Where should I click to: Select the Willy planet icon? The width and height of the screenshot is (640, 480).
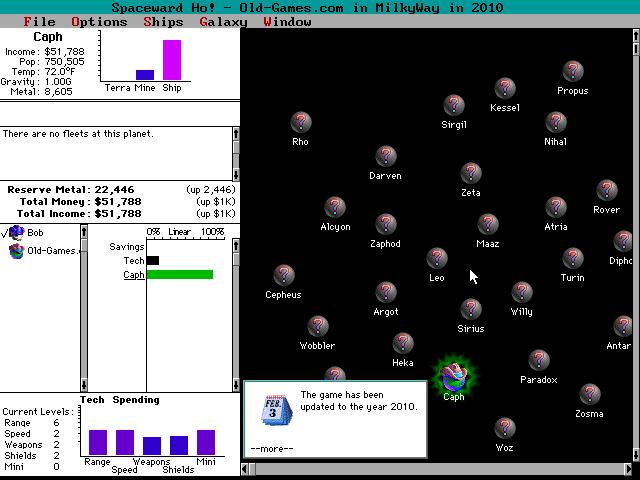tap(522, 292)
